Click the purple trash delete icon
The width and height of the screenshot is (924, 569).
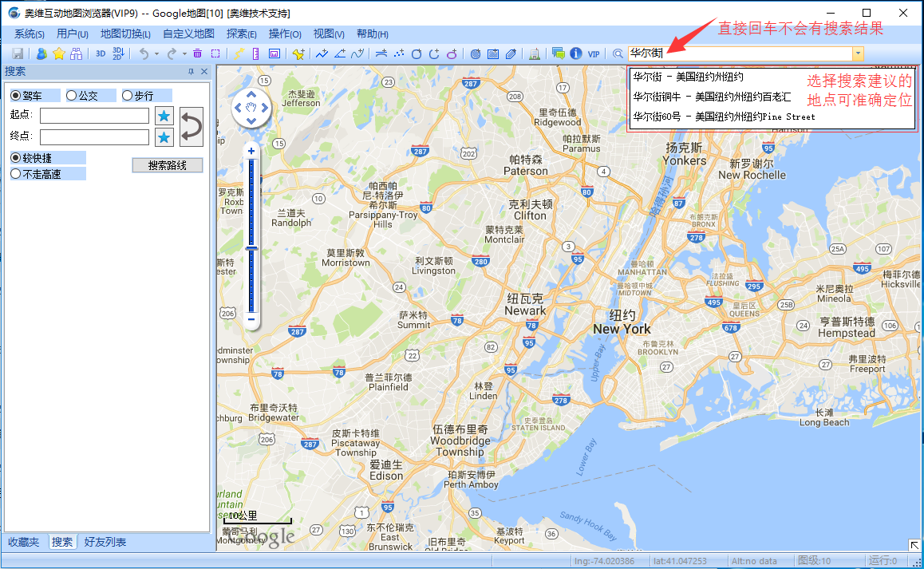[x=197, y=53]
